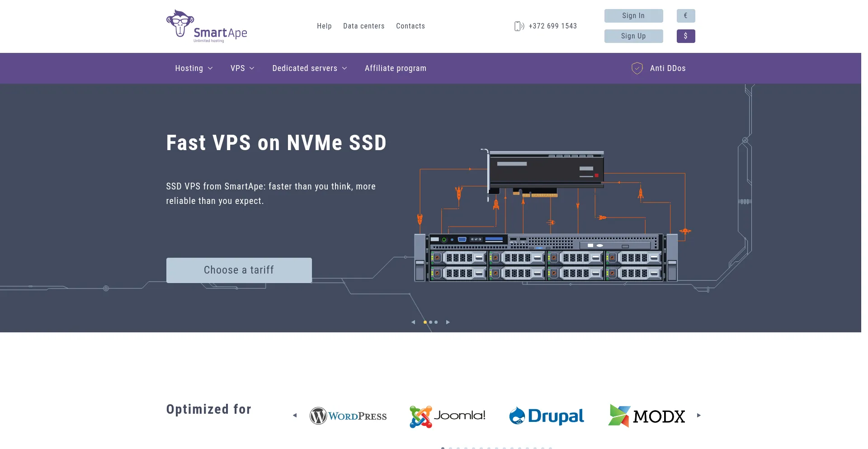Click the Choose a tariff button
868x449 pixels.
pyautogui.click(x=239, y=270)
